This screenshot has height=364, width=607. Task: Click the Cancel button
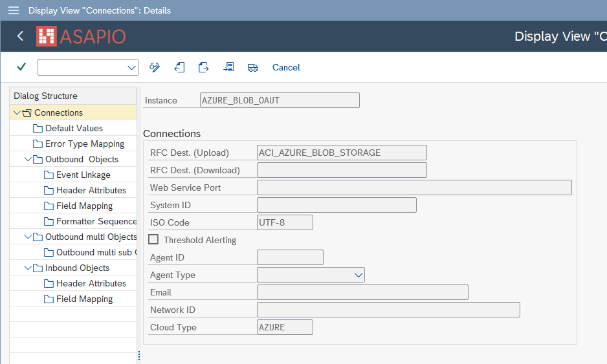[x=286, y=67]
